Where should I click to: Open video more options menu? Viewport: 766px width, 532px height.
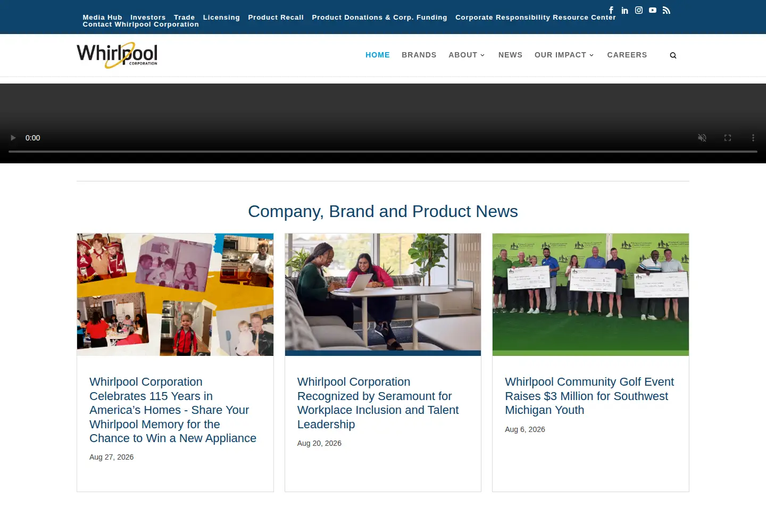[x=753, y=138]
